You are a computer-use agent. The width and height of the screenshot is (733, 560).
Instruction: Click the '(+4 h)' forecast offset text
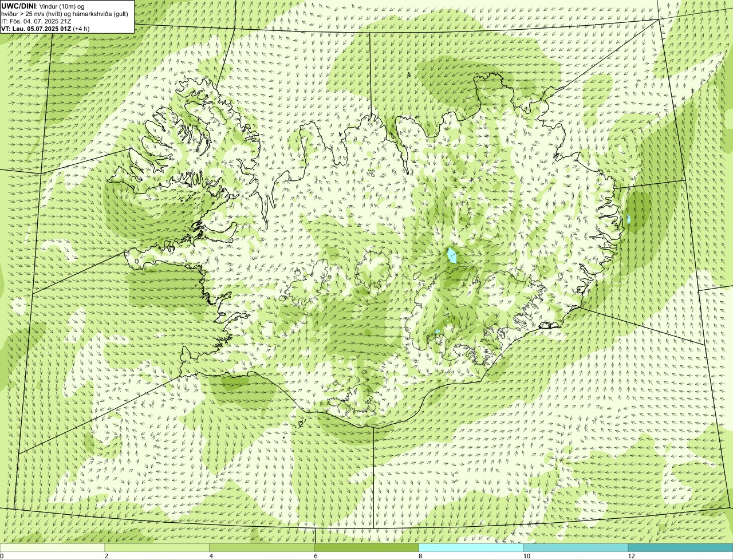[81, 29]
